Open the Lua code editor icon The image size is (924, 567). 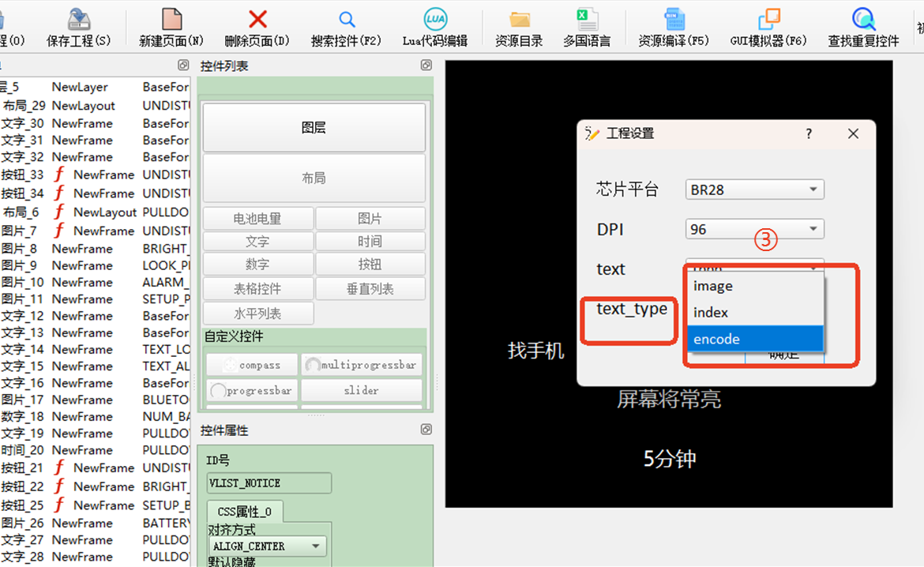pyautogui.click(x=435, y=19)
